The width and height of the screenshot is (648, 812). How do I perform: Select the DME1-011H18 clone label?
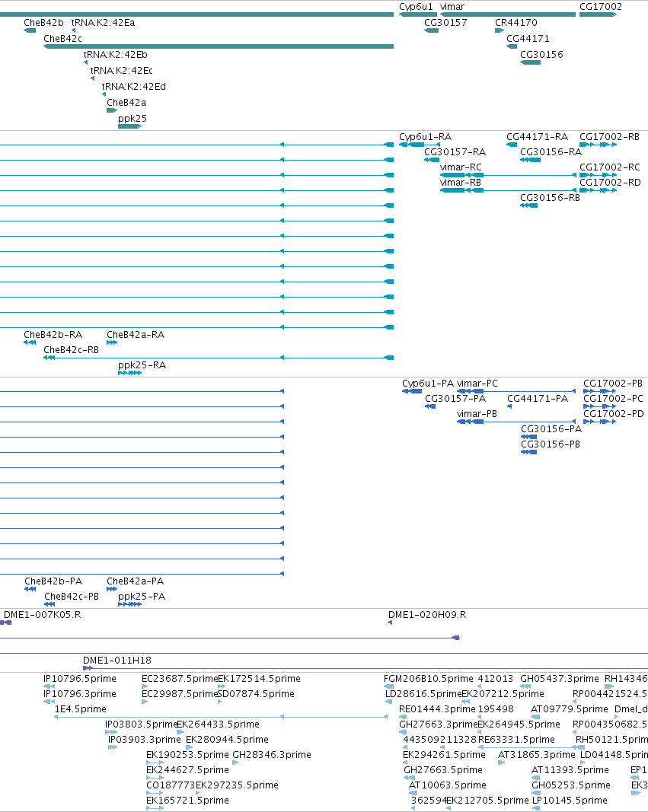117,661
